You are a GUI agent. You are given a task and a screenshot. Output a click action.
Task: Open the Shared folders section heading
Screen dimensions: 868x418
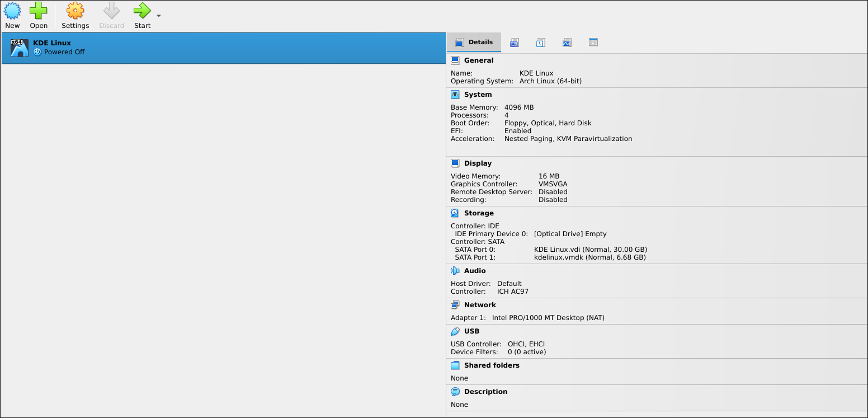point(492,365)
